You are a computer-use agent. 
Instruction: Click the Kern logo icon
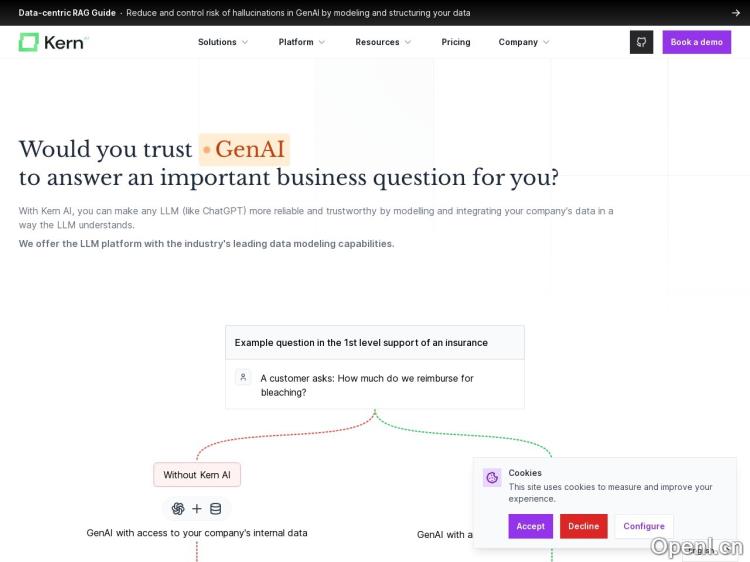[28, 42]
